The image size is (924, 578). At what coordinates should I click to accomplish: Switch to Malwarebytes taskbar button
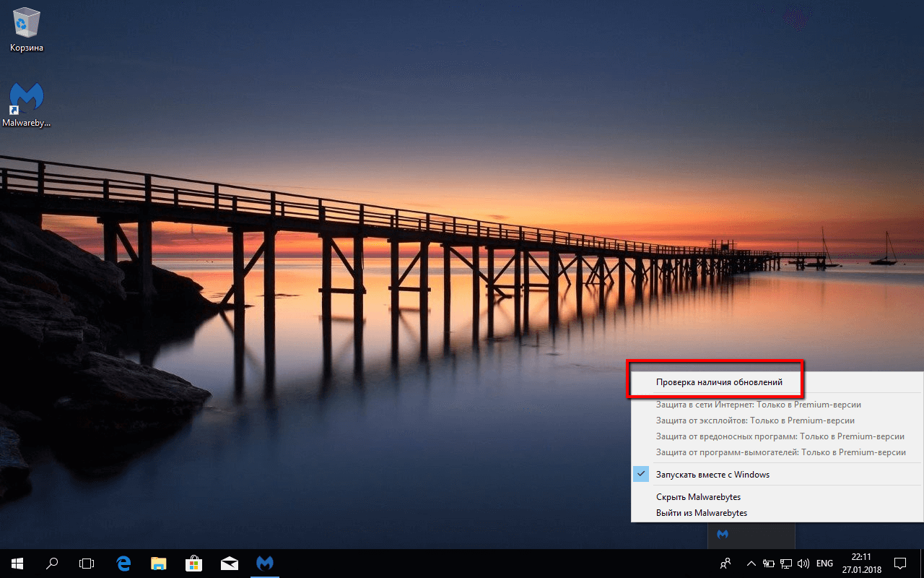point(264,563)
